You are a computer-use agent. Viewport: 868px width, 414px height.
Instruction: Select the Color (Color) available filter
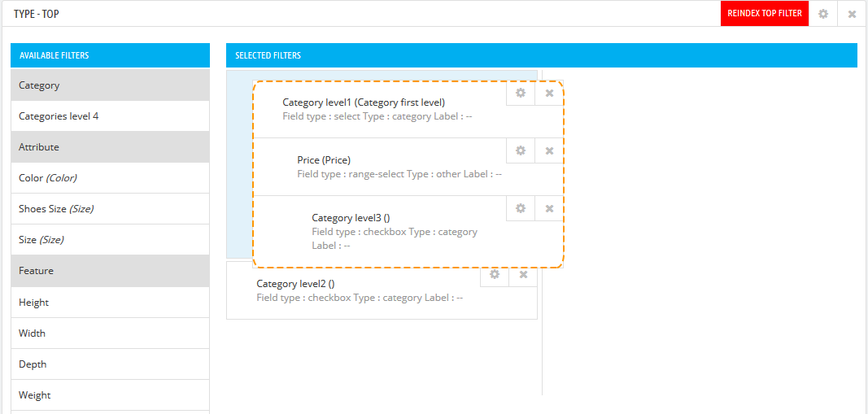coord(110,178)
